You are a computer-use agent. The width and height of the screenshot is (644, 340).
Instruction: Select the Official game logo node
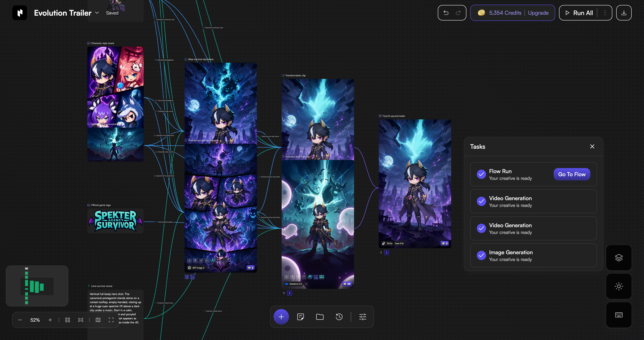pyautogui.click(x=115, y=221)
